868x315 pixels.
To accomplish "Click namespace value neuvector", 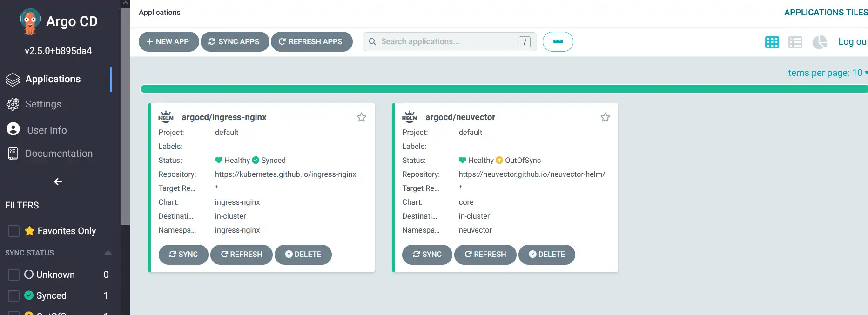I will [475, 230].
